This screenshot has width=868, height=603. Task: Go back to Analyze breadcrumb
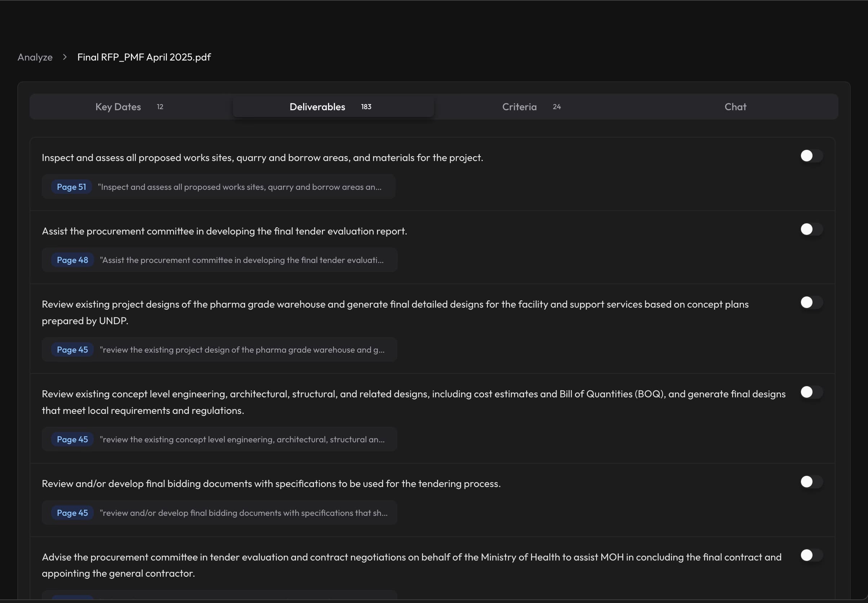[35, 57]
